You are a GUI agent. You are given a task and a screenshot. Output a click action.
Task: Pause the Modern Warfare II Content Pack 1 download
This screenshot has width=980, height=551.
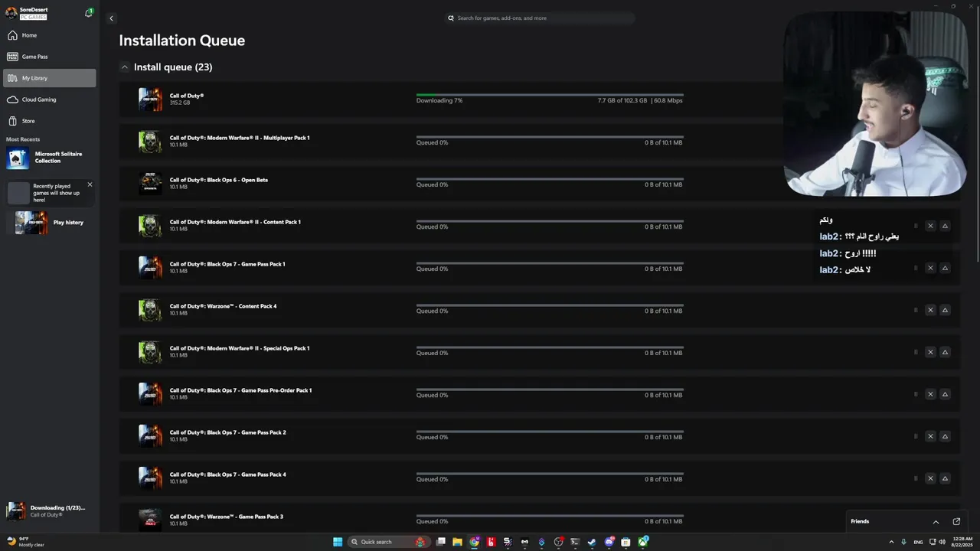916,226
